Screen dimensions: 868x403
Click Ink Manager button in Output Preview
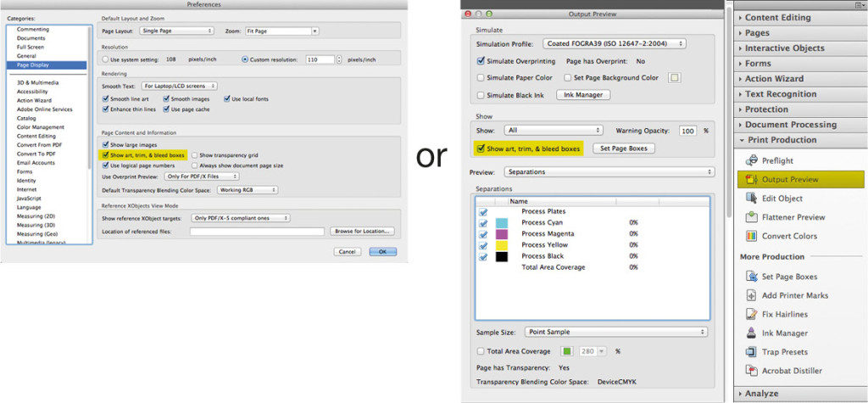(x=583, y=95)
